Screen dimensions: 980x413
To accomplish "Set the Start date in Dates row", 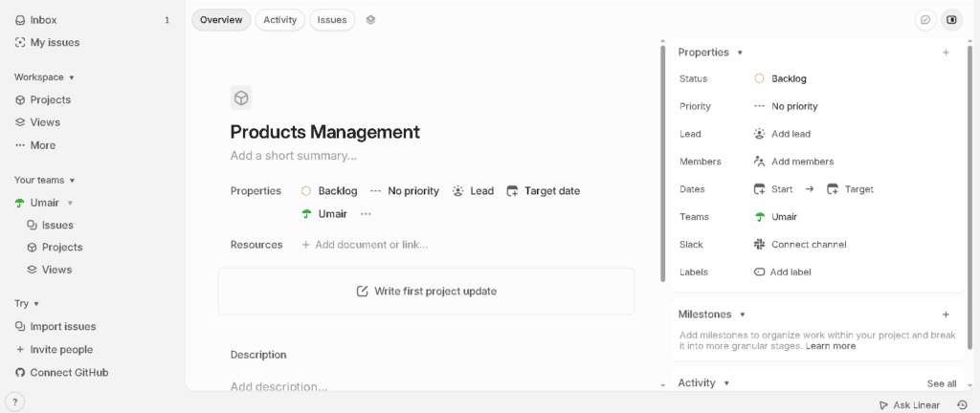I will [773, 189].
